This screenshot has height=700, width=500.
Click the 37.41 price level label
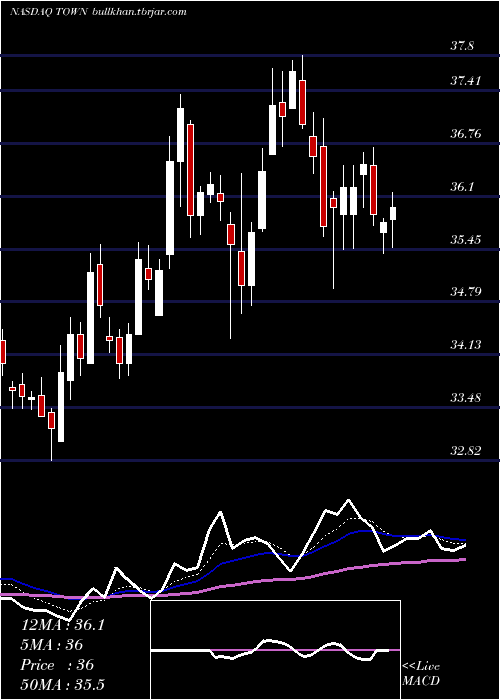(465, 81)
